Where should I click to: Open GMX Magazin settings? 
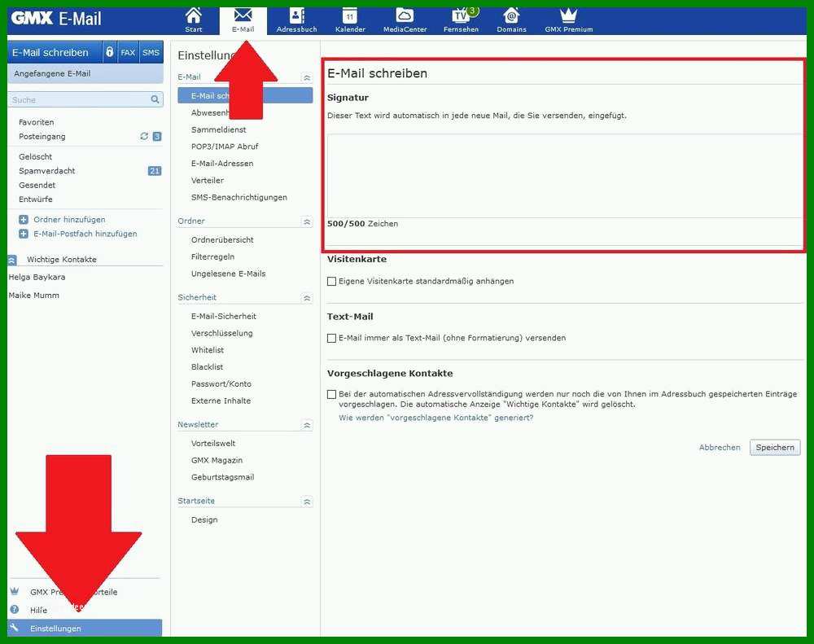coord(217,460)
